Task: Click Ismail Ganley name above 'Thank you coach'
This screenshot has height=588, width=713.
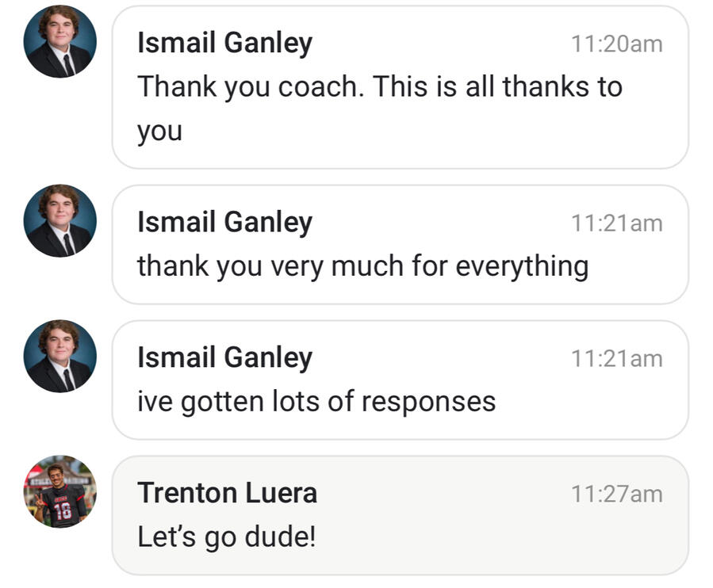Action: (x=224, y=43)
